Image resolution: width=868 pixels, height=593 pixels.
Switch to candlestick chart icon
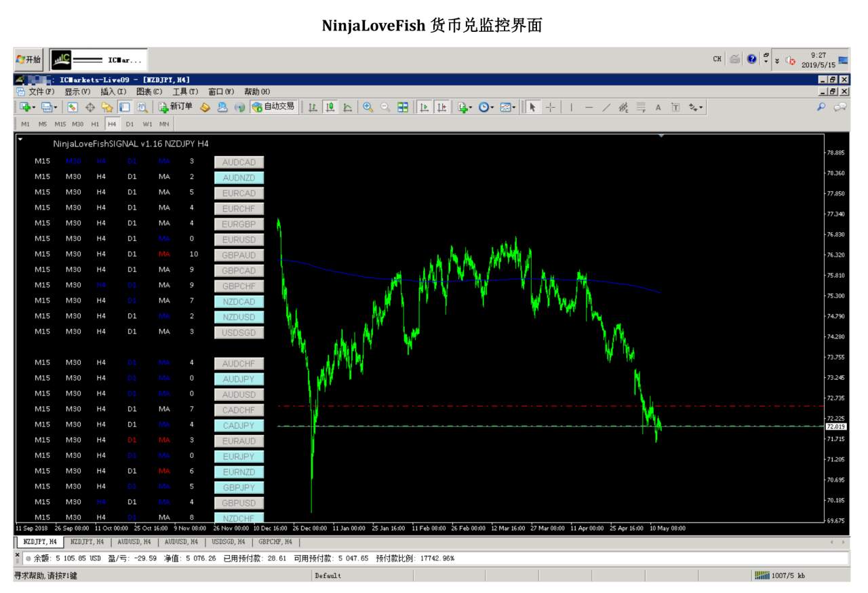[x=330, y=107]
